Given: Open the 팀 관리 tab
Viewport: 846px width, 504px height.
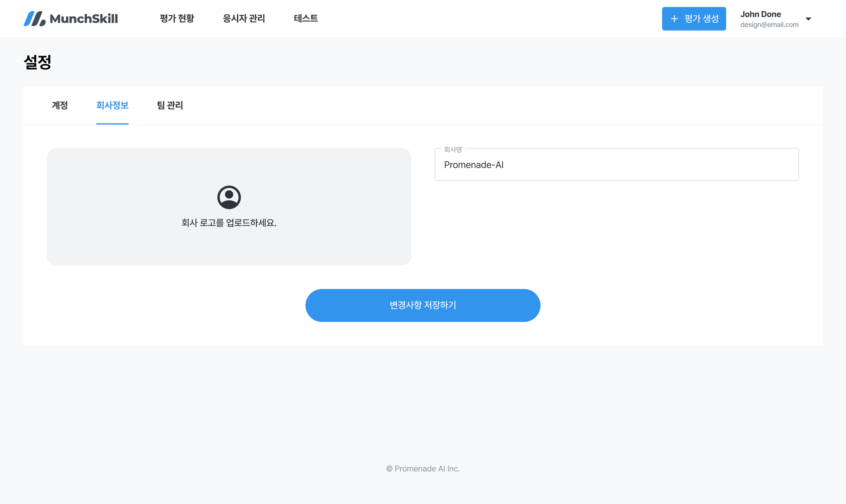Looking at the screenshot, I should (170, 105).
